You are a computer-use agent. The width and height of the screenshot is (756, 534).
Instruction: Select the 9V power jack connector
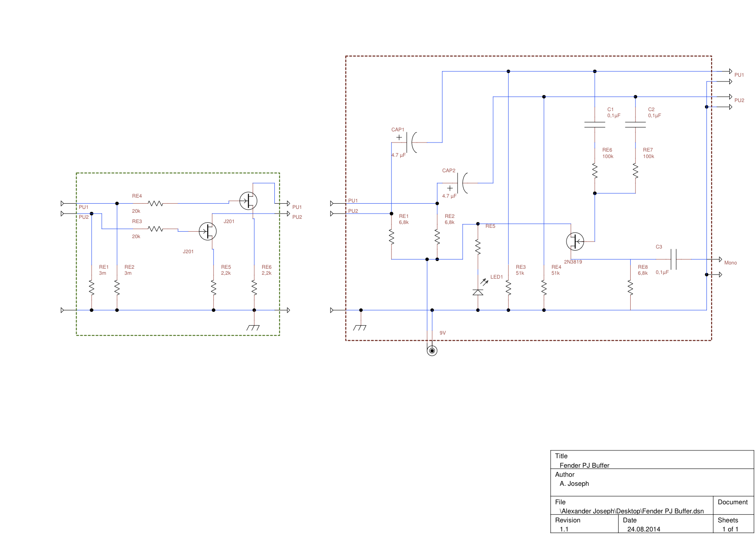432,351
